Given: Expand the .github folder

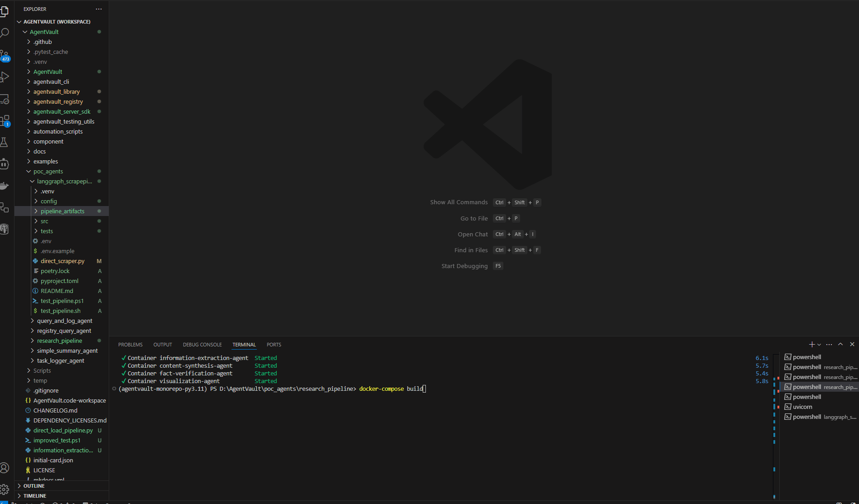Looking at the screenshot, I should click(43, 42).
